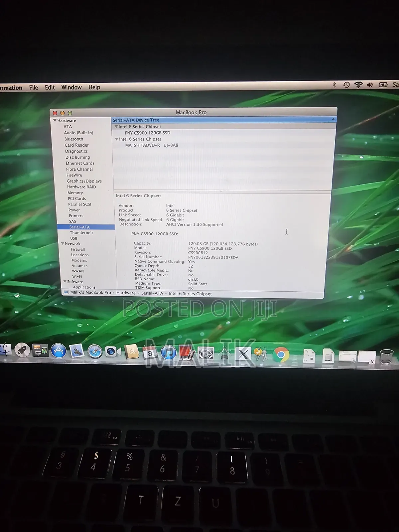Select Audio (Built In) in sidebar
The image size is (399, 532).
point(78,133)
